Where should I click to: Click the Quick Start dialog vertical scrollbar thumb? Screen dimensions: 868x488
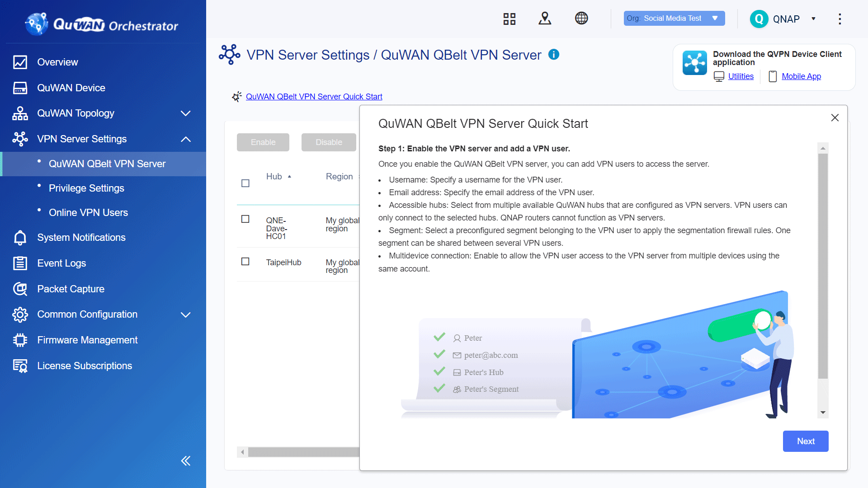[823, 266]
